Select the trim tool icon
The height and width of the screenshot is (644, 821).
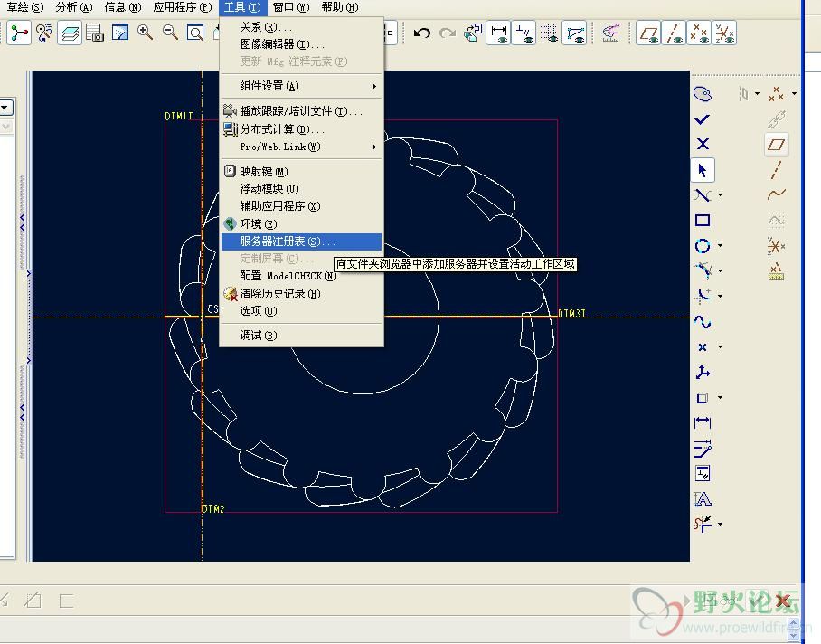coord(703,524)
